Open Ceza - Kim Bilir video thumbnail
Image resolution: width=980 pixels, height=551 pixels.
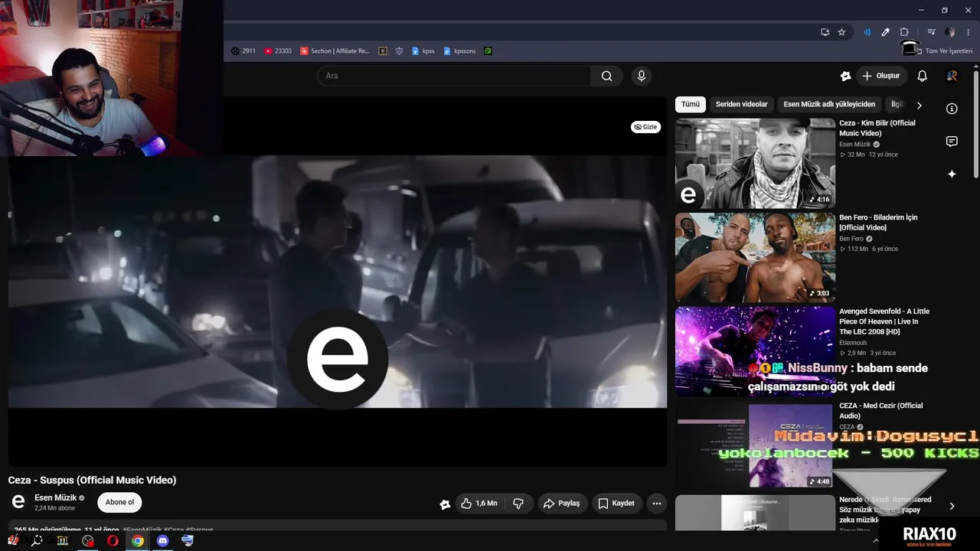(x=755, y=163)
